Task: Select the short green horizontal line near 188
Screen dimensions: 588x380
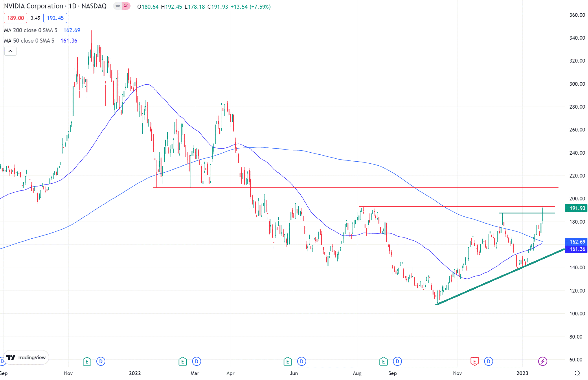Action: click(527, 213)
